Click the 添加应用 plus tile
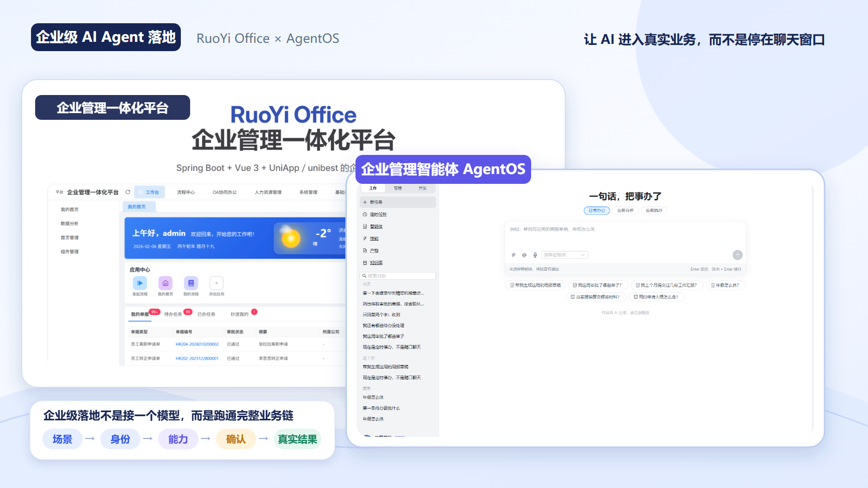Viewport: 868px width, 488px height. [x=216, y=283]
